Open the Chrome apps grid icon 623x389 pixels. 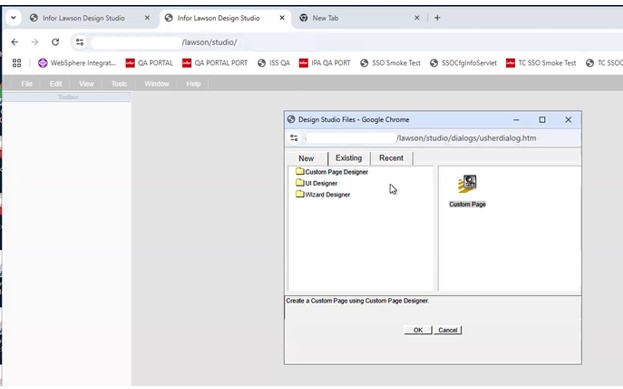point(17,63)
